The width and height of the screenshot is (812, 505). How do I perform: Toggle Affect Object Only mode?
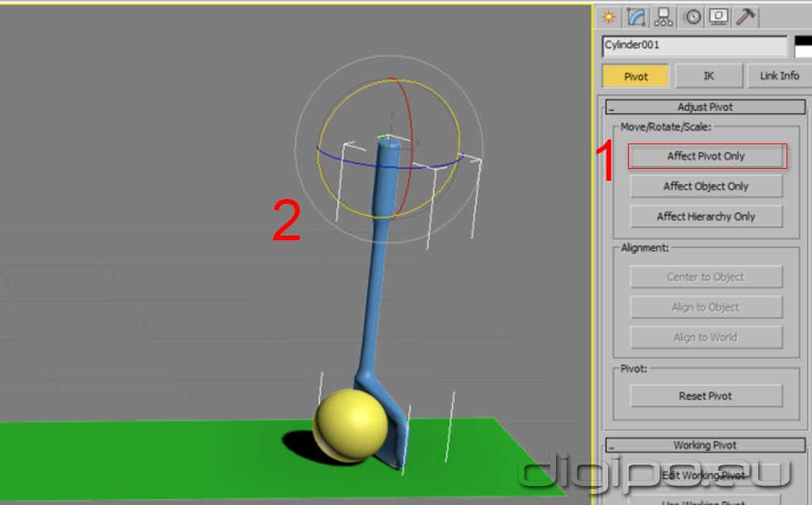coord(706,186)
